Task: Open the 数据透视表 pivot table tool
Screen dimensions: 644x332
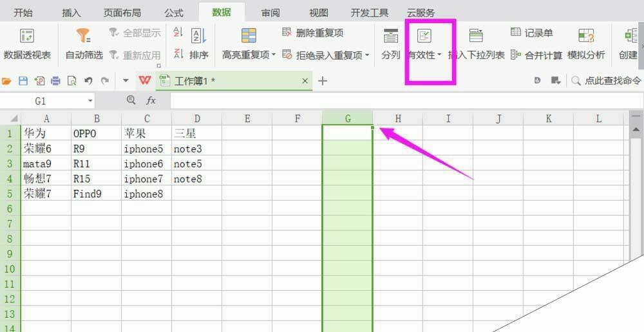Action: (27, 44)
